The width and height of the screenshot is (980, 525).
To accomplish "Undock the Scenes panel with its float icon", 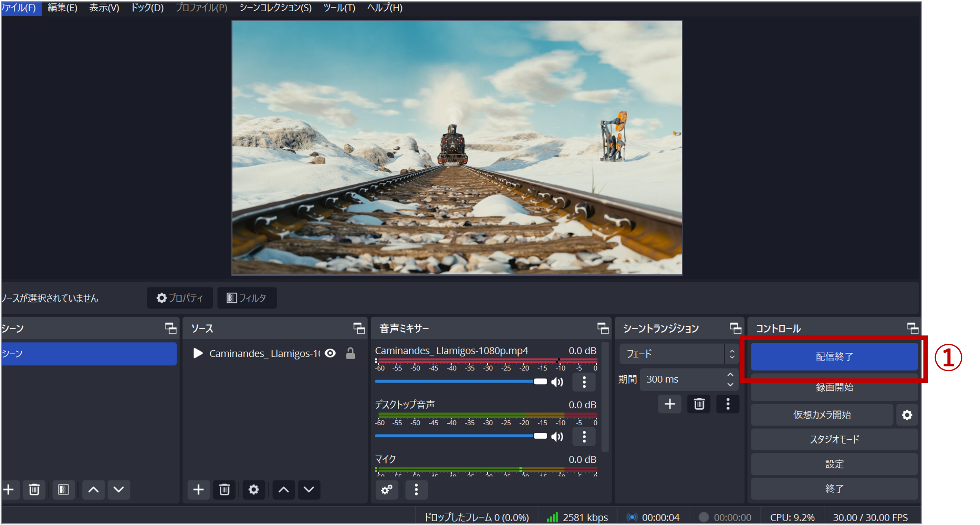I will tap(170, 328).
